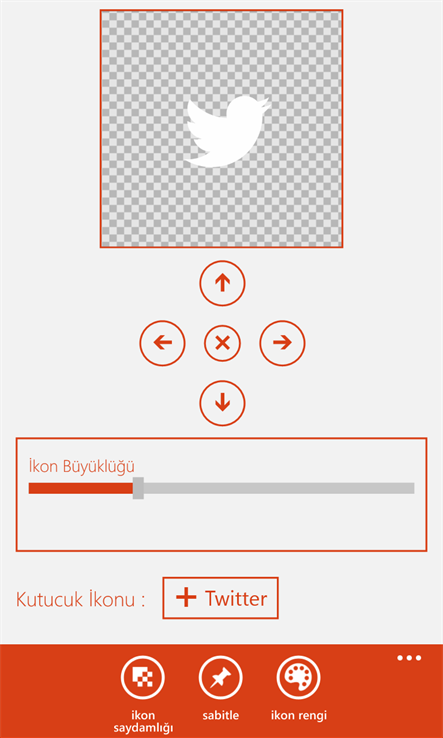443x738 pixels.
Task: Click the İkon Büyüklüğü label text
Action: point(82,466)
